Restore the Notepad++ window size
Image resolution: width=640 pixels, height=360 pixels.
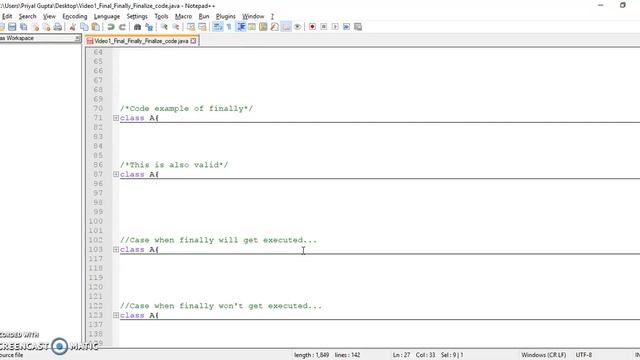point(622,5)
